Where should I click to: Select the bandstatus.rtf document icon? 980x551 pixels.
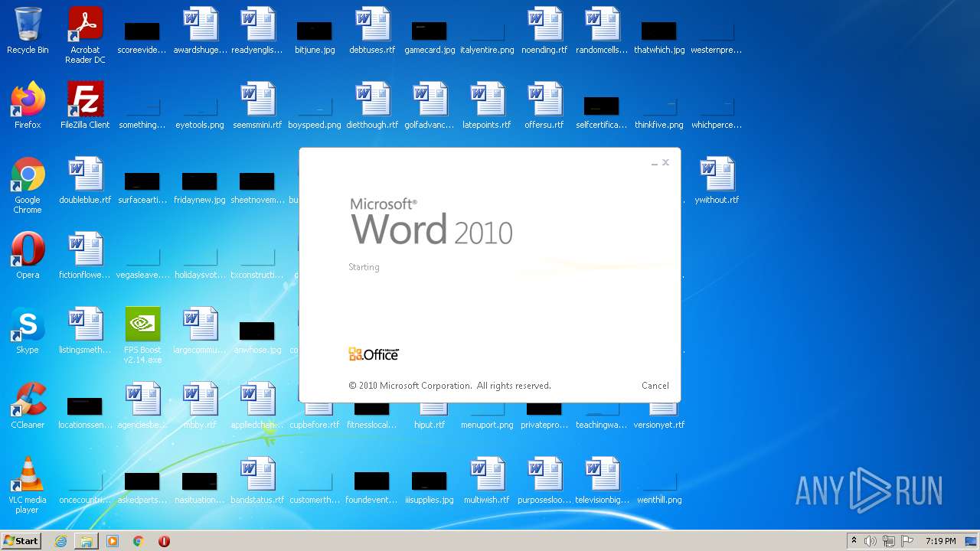coord(257,481)
